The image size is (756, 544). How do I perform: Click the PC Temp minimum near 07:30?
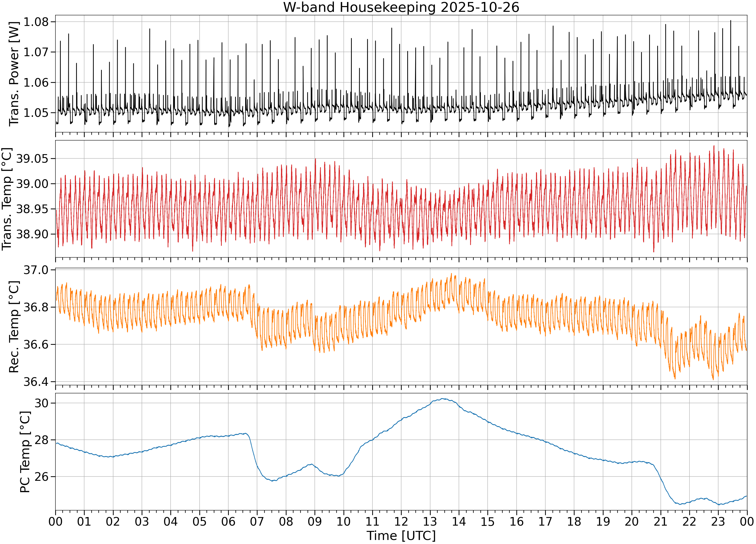pyautogui.click(x=273, y=481)
